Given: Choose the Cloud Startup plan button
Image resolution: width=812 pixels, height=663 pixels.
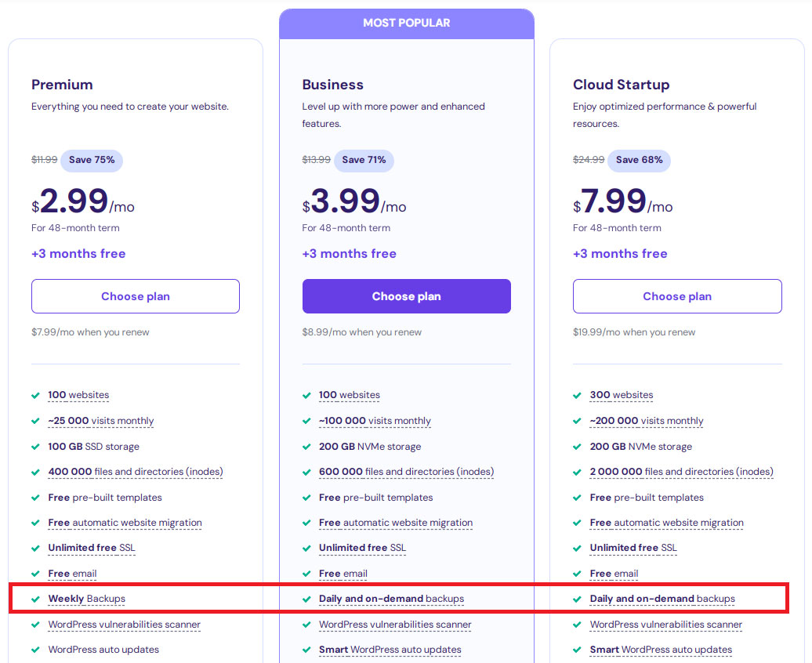Looking at the screenshot, I should tap(677, 296).
